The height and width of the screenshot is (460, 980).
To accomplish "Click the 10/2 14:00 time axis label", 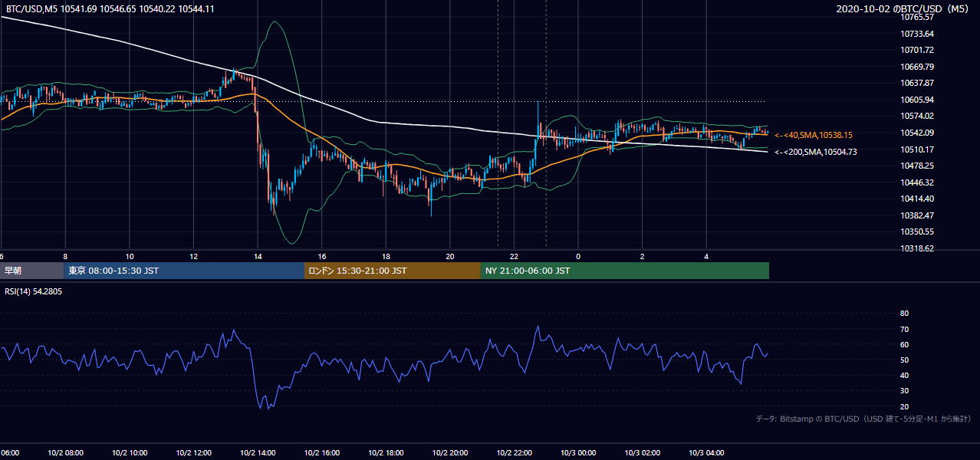I will point(258,452).
